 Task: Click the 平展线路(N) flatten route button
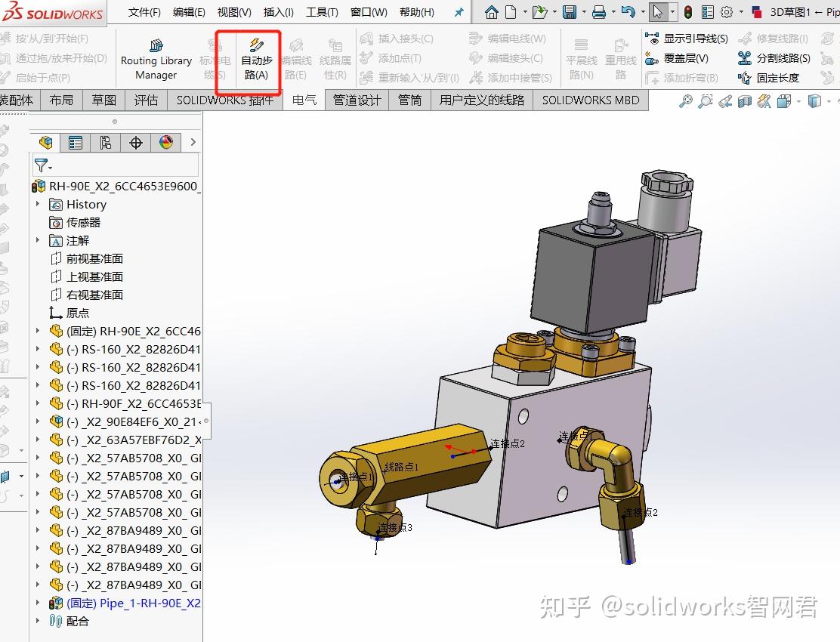(x=581, y=58)
